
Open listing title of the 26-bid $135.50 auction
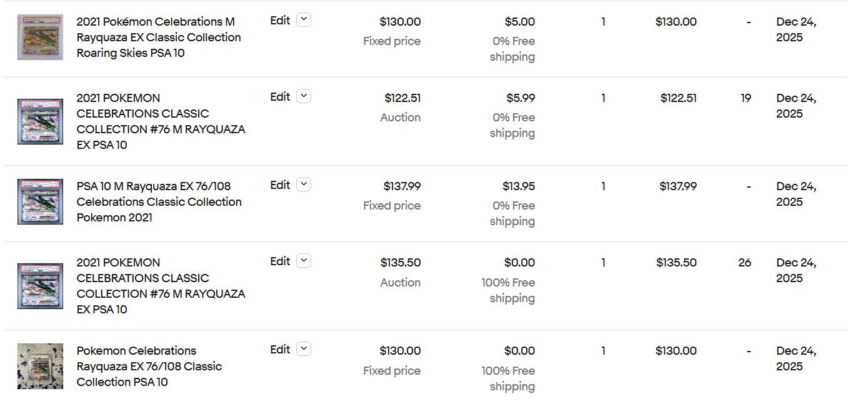161,286
